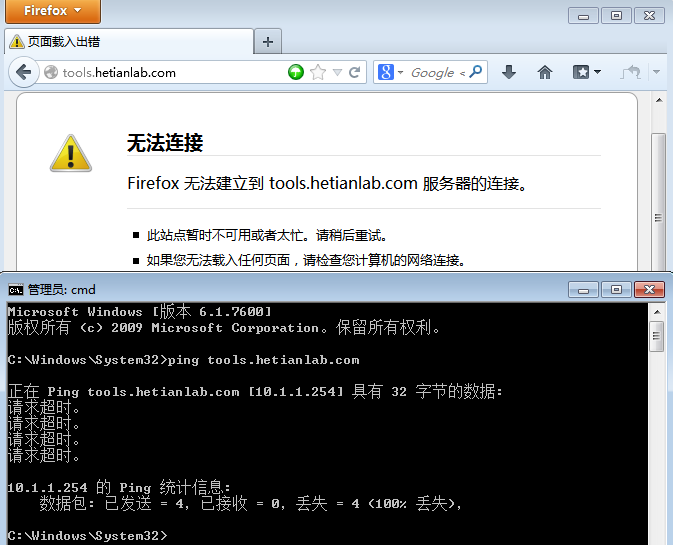
Task: Open the Google search engine selector
Action: (x=390, y=72)
